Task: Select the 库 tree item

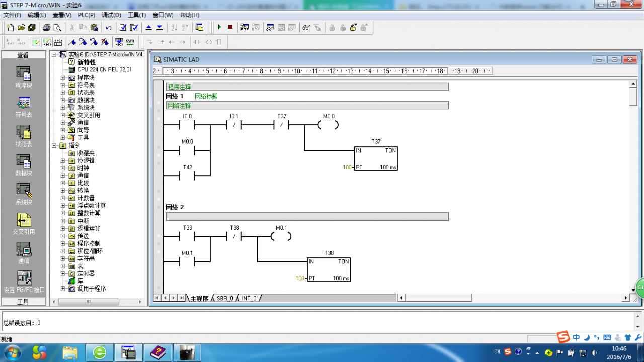Action: pyautogui.click(x=80, y=281)
